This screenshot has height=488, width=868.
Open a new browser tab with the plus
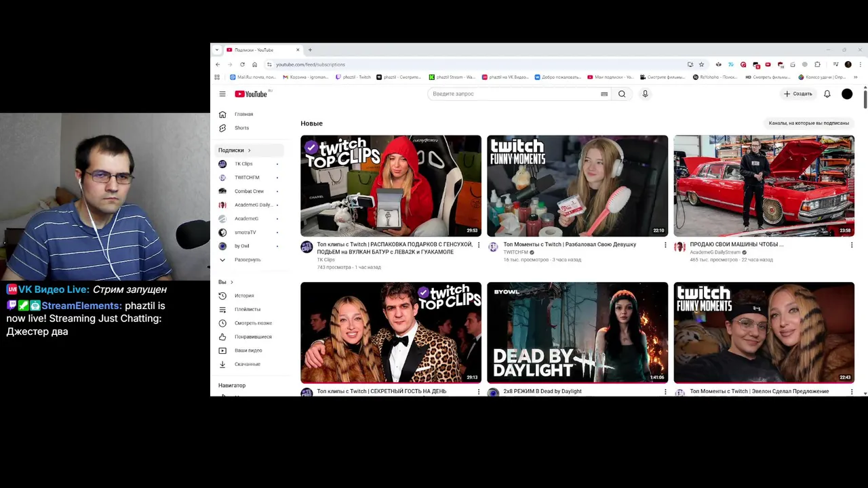click(310, 49)
